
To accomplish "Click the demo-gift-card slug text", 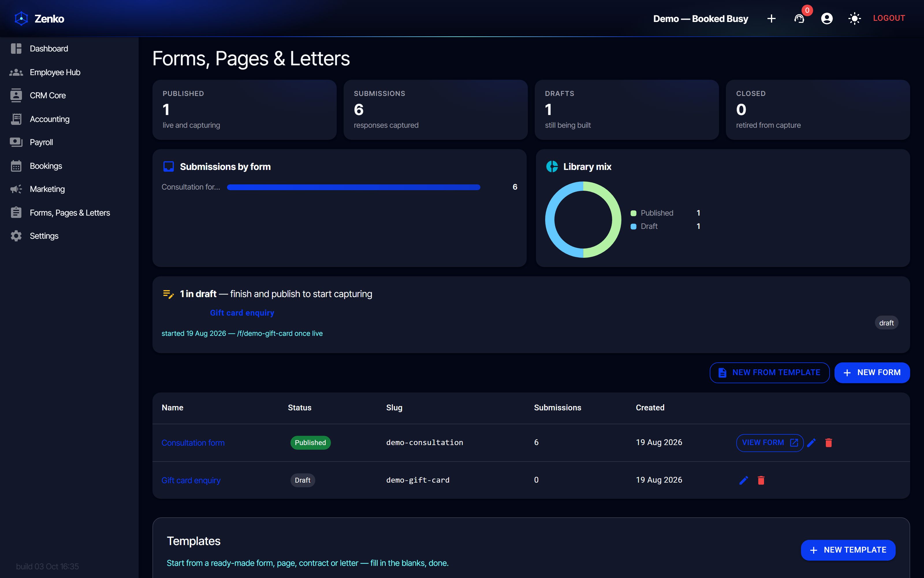I will (418, 480).
